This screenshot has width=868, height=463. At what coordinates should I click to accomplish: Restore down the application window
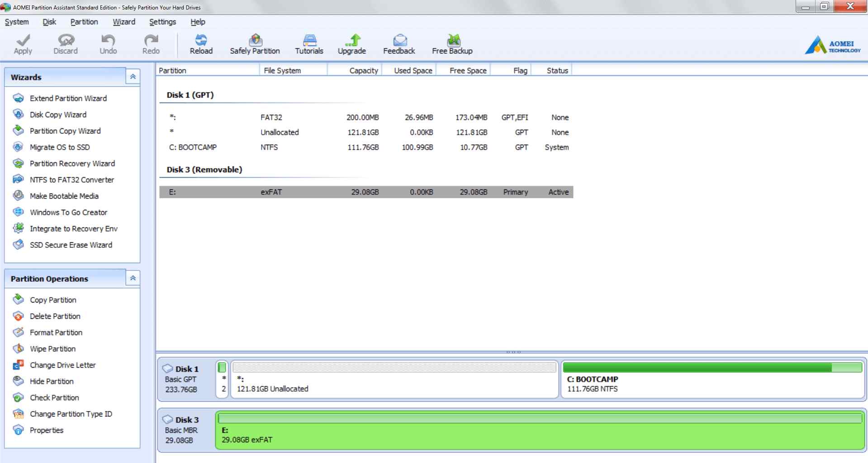click(825, 6)
